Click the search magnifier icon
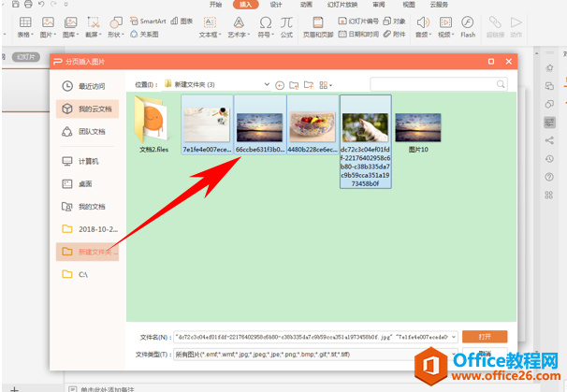 pos(501,84)
